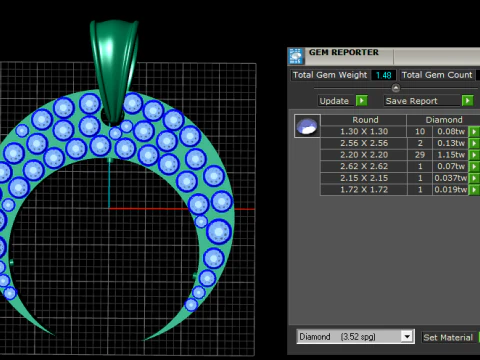
Task: Click the Diamond column header
Action: click(x=444, y=120)
